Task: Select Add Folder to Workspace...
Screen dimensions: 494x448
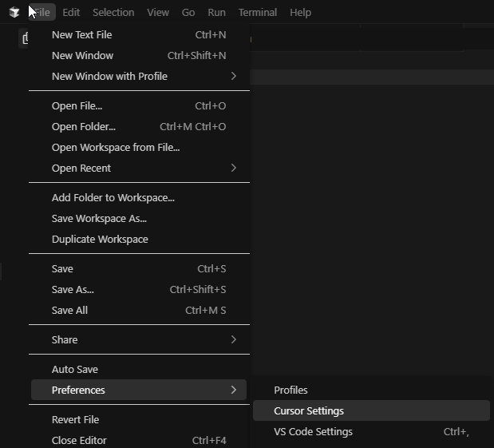Action: tap(113, 198)
